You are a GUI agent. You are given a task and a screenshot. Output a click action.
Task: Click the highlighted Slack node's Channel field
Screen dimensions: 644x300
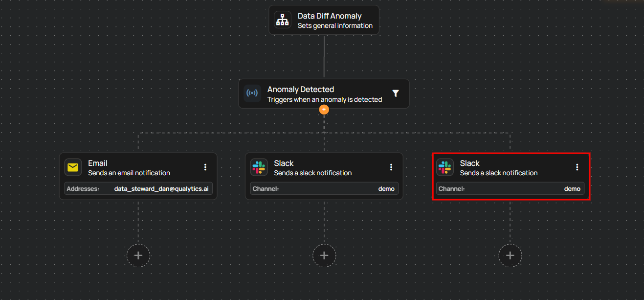[510, 189]
